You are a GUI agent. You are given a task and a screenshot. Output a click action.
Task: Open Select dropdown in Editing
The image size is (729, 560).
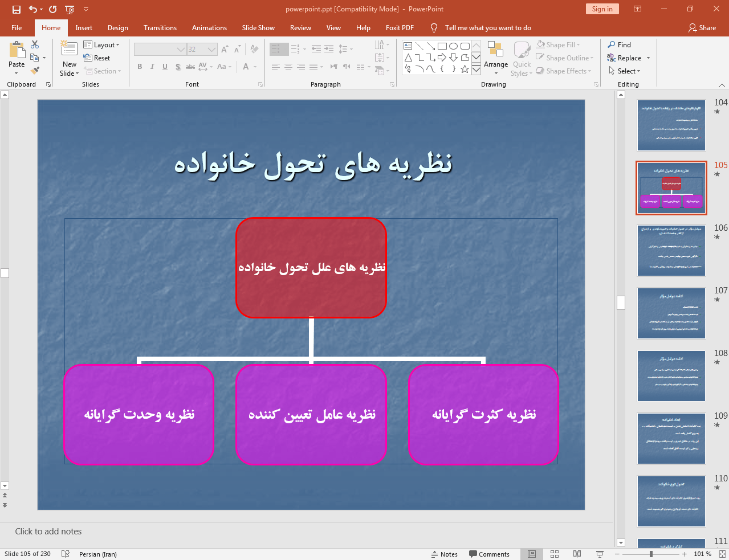pyautogui.click(x=625, y=71)
